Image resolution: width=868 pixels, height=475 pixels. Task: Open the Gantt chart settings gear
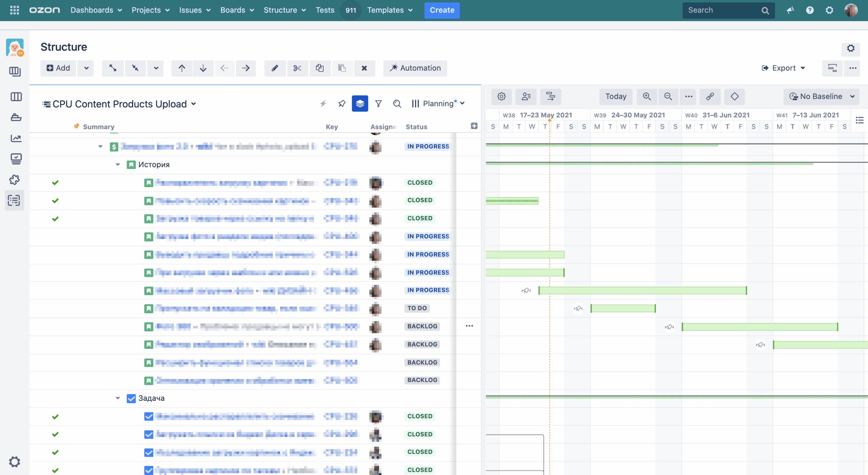click(501, 97)
